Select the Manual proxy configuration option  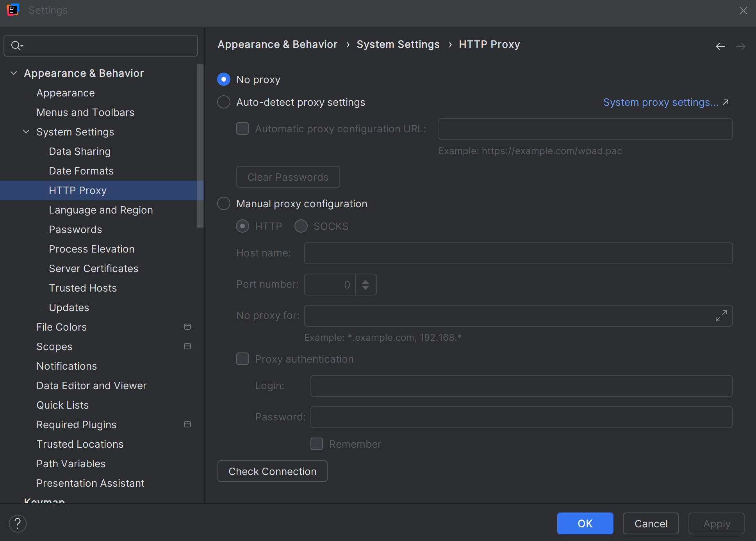223,203
